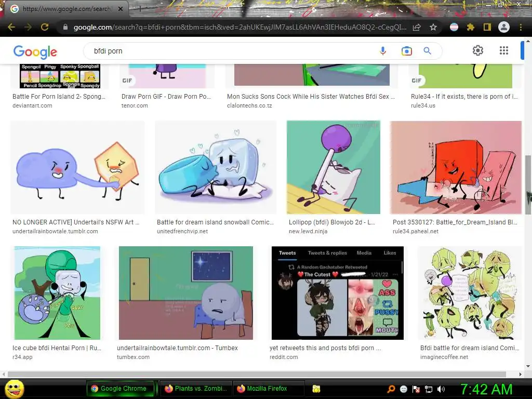Click the Google logo
Screen dimensions: 532x399
[35, 51]
